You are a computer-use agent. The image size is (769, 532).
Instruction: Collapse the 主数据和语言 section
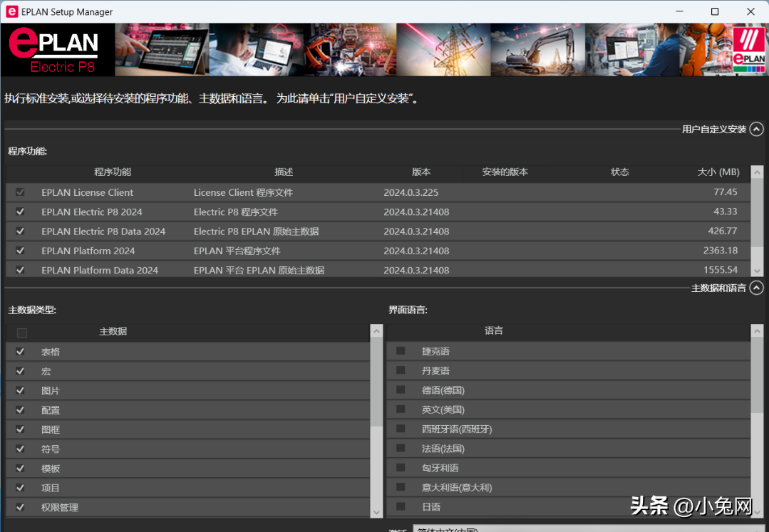pyautogui.click(x=756, y=288)
